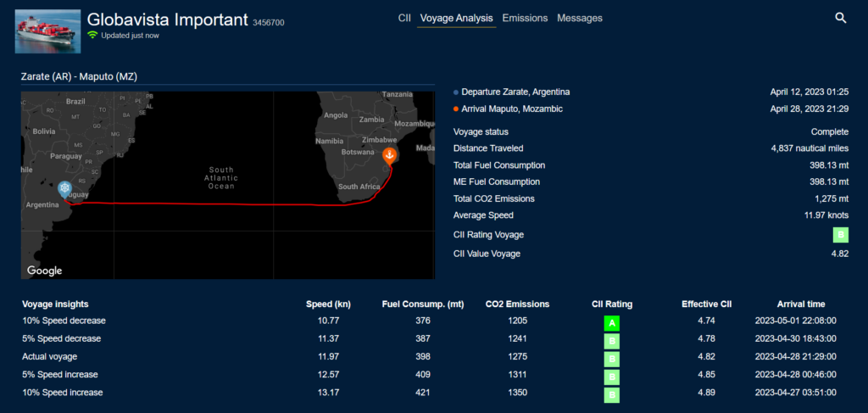
Task: Click the CII Value Voyage 4.82
Action: pos(840,254)
